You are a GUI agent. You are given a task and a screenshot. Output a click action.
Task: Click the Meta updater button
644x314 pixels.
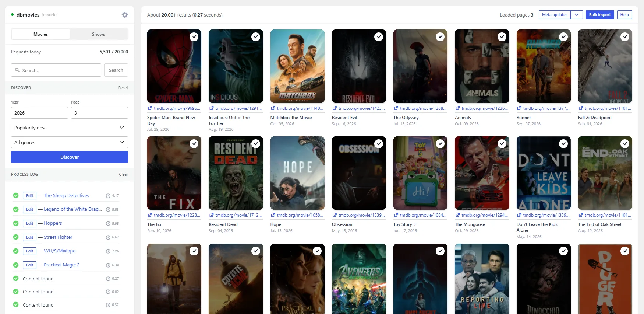tap(555, 15)
